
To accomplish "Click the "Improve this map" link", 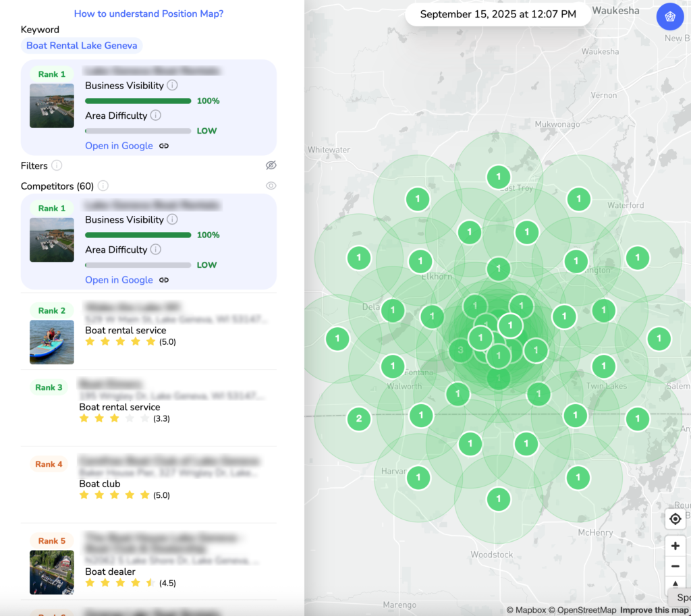I will (x=654, y=610).
